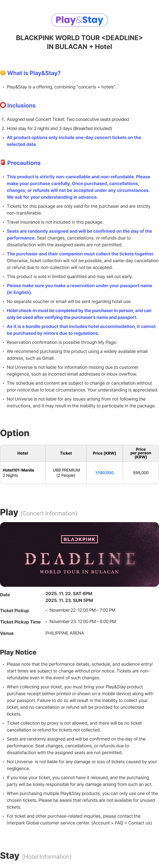Click the non-refundable warning in blue text
Screen dimensions: 159x868
click(x=78, y=187)
